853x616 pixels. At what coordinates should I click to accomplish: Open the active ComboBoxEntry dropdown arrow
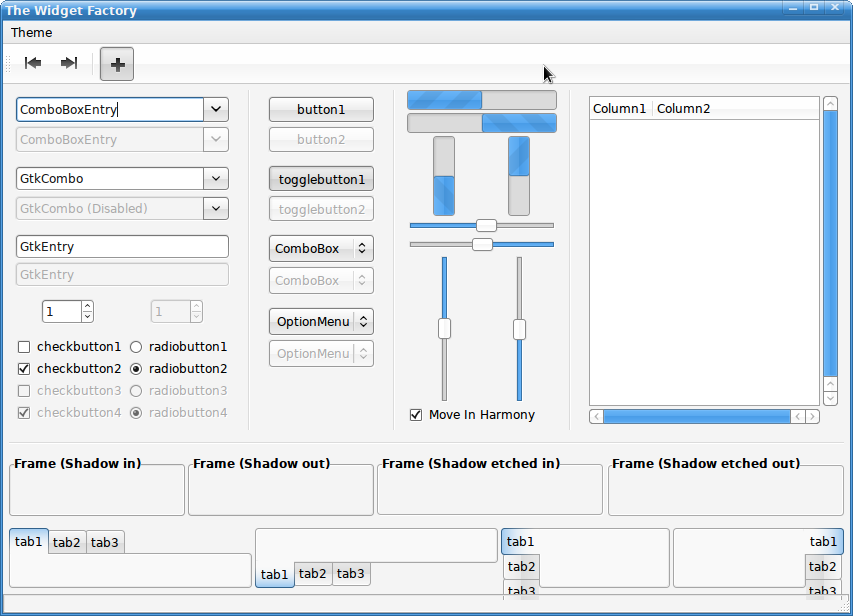[216, 109]
